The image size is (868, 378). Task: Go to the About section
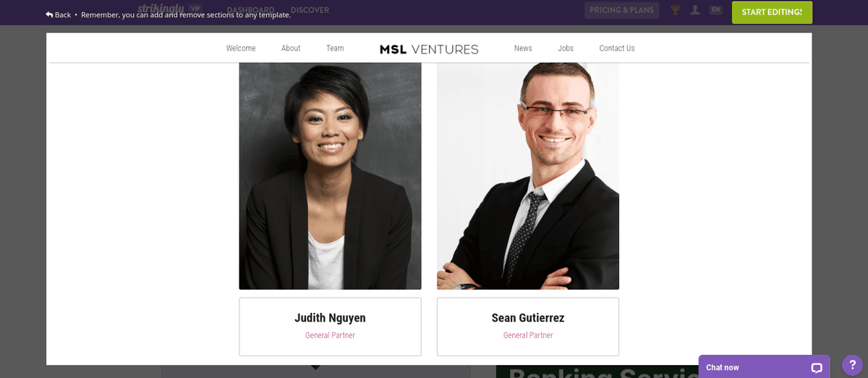tap(291, 49)
